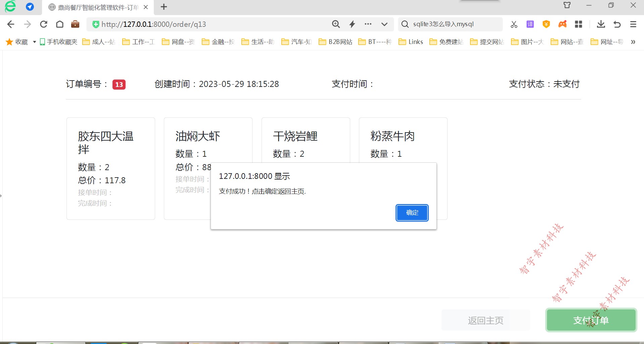Reload the current page

[44, 24]
